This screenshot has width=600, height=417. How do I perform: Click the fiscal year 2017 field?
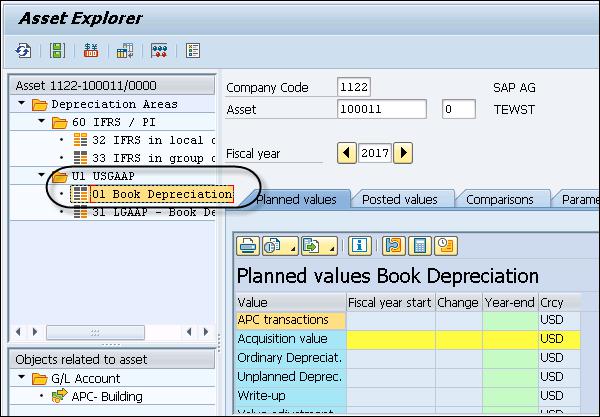pyautogui.click(x=375, y=153)
